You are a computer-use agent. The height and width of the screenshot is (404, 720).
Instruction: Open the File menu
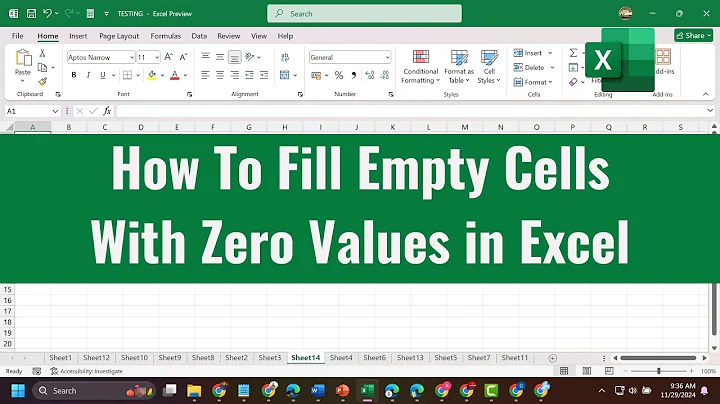[x=17, y=36]
